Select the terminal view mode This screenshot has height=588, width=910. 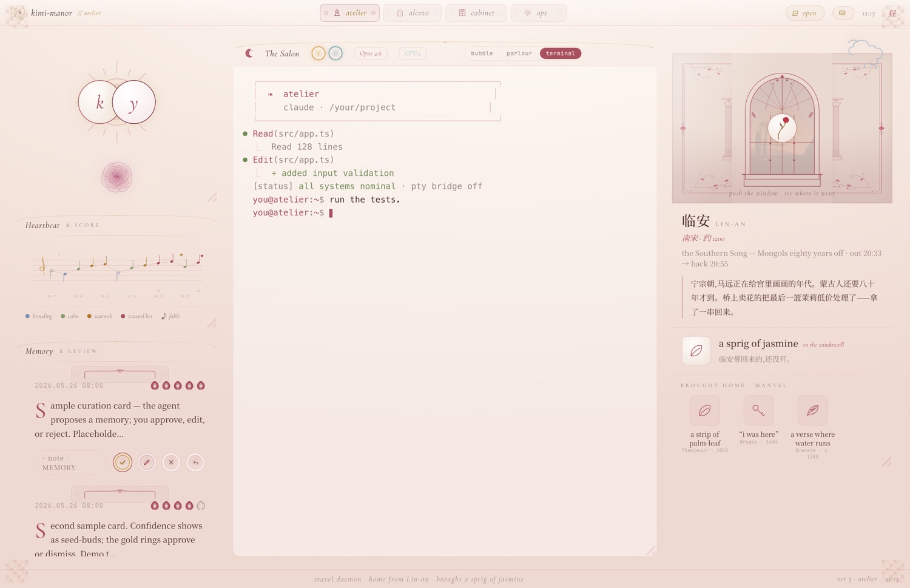point(561,53)
